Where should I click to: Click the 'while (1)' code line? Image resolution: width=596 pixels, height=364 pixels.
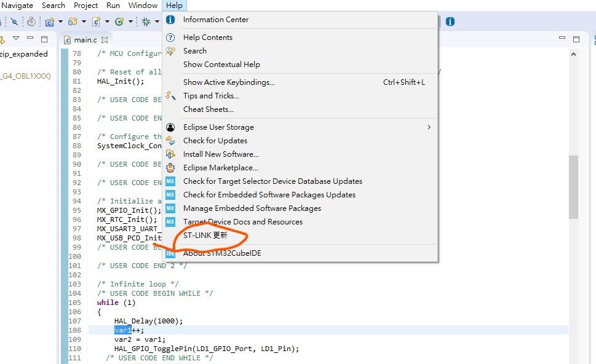[116, 303]
